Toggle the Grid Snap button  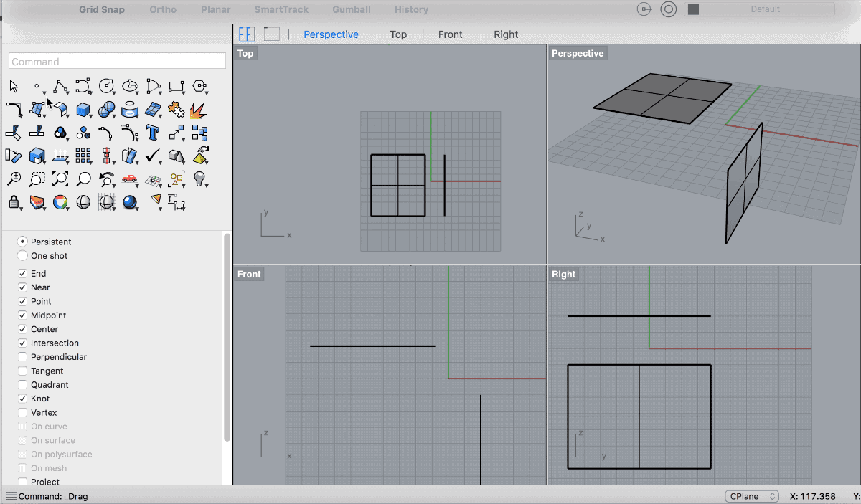(x=102, y=10)
